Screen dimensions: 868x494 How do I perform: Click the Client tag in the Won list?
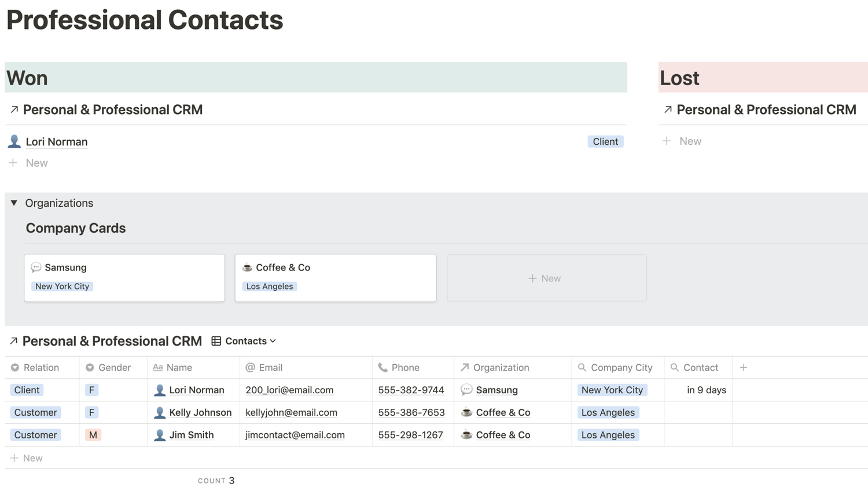point(605,141)
